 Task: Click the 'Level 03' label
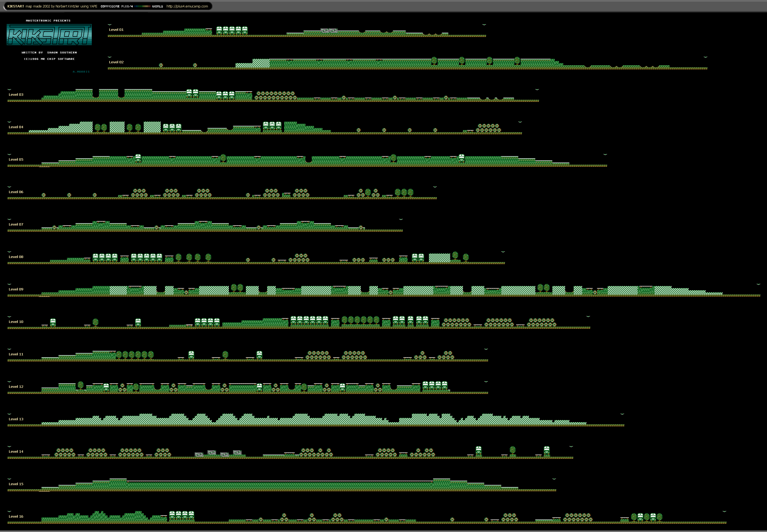[x=16, y=95]
